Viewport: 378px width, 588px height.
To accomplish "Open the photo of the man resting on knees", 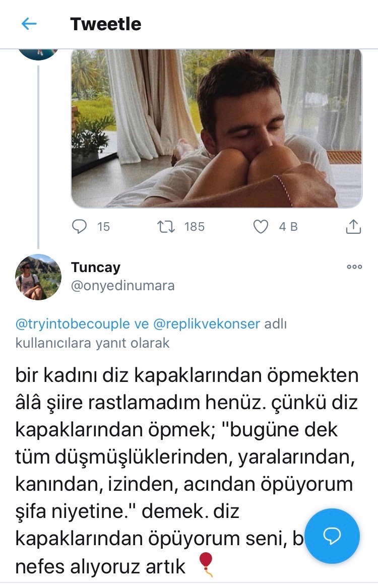I will [x=217, y=128].
